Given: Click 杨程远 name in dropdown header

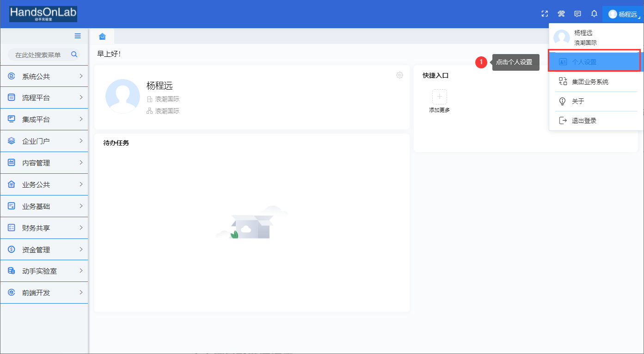Looking at the screenshot, I should pos(583,33).
